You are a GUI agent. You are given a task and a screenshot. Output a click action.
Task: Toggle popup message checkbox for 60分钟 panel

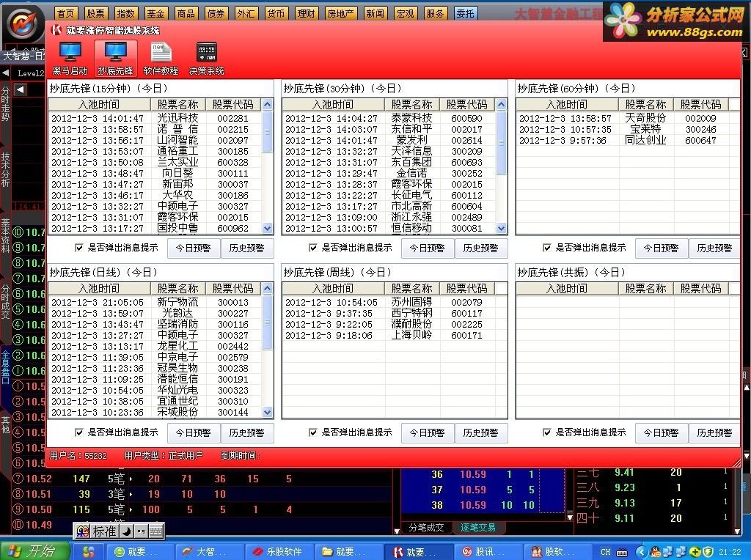(546, 248)
